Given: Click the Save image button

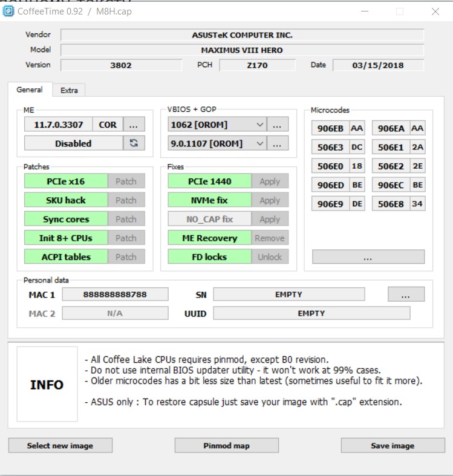Looking at the screenshot, I should pos(393,445).
